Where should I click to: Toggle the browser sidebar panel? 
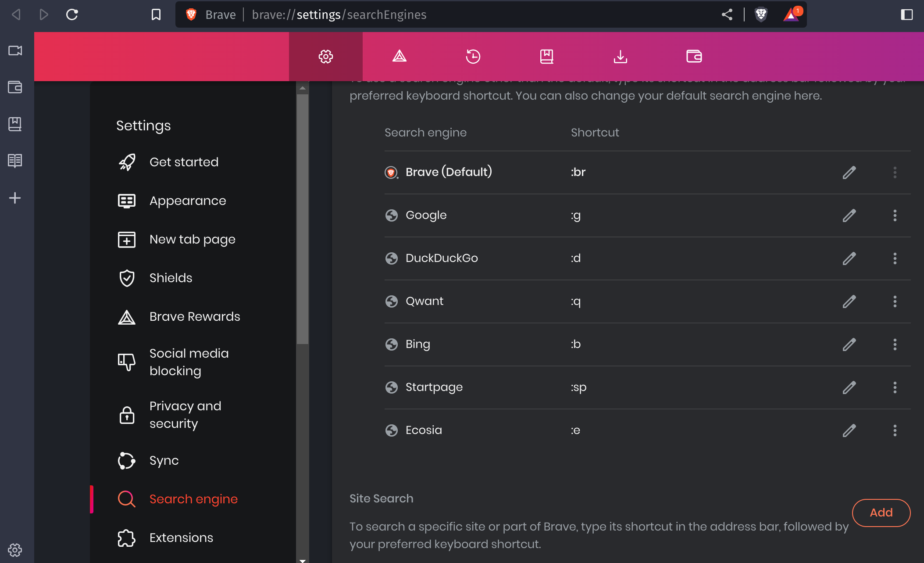tap(906, 14)
